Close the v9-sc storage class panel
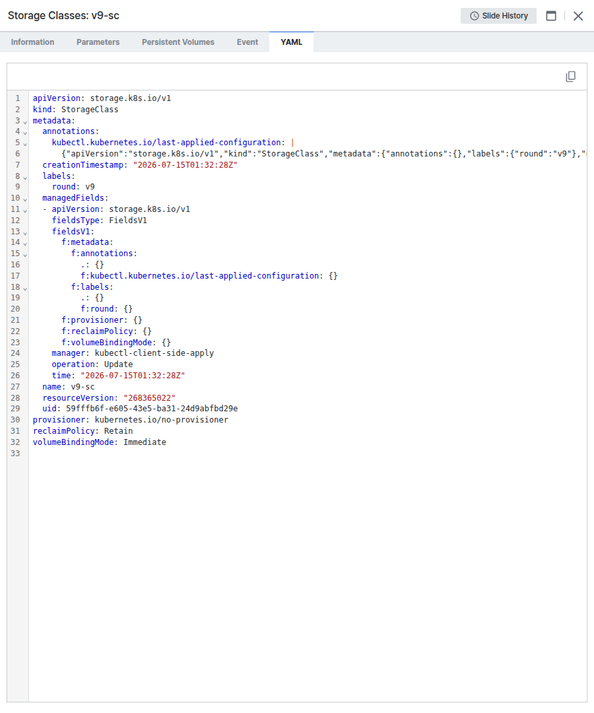The width and height of the screenshot is (594, 713). pyautogui.click(x=578, y=16)
